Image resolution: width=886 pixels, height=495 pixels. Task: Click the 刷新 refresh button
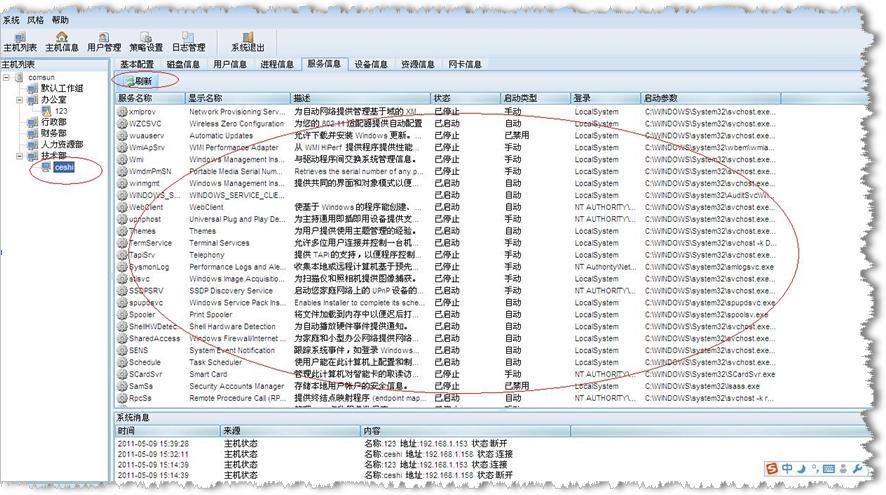[139, 81]
